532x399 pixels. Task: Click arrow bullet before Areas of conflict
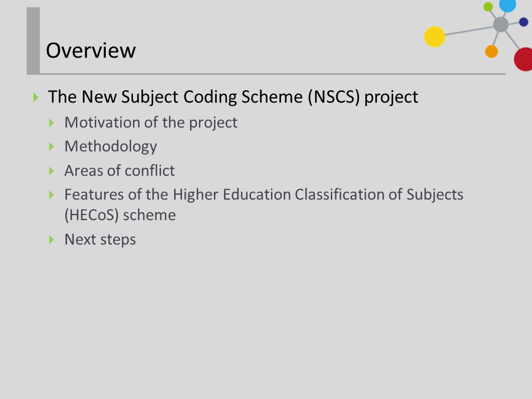tap(52, 171)
